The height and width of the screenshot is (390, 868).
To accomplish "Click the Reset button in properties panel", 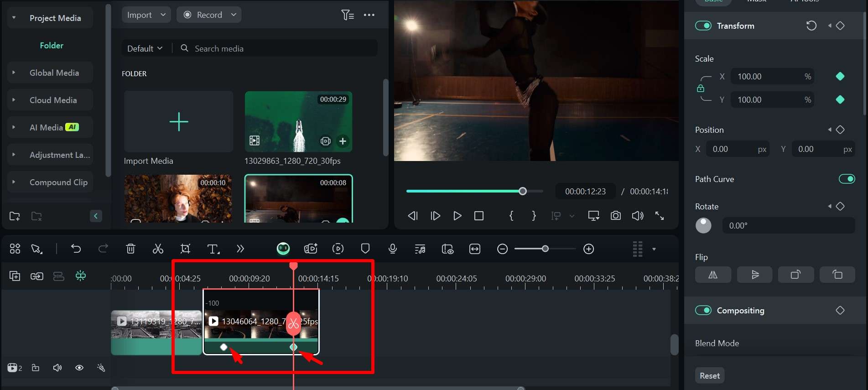I will (710, 375).
